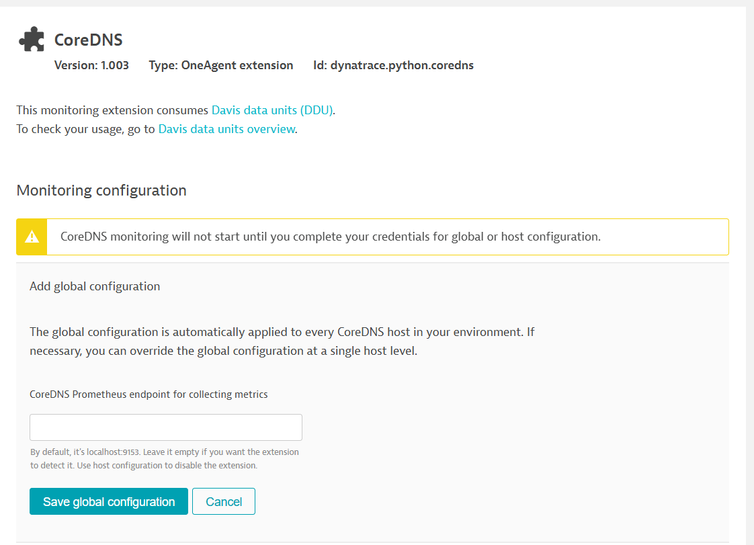The height and width of the screenshot is (545, 754).
Task: Click Save global configuration button
Action: (109, 501)
